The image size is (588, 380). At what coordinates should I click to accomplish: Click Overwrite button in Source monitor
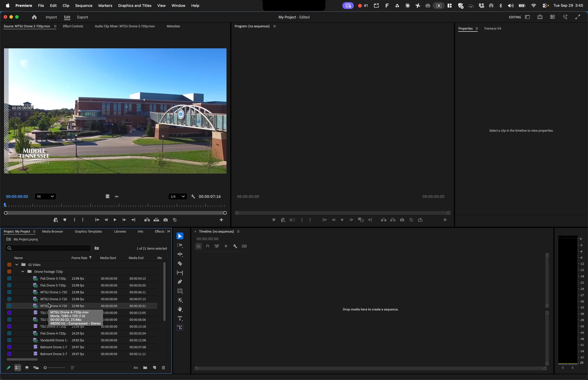click(x=156, y=220)
